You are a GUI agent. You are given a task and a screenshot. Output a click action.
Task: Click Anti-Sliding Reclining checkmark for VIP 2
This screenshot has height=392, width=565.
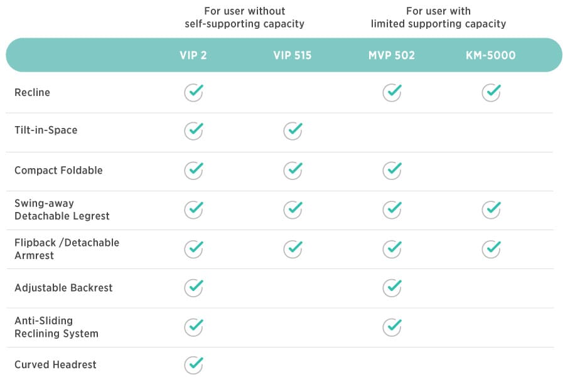194,327
